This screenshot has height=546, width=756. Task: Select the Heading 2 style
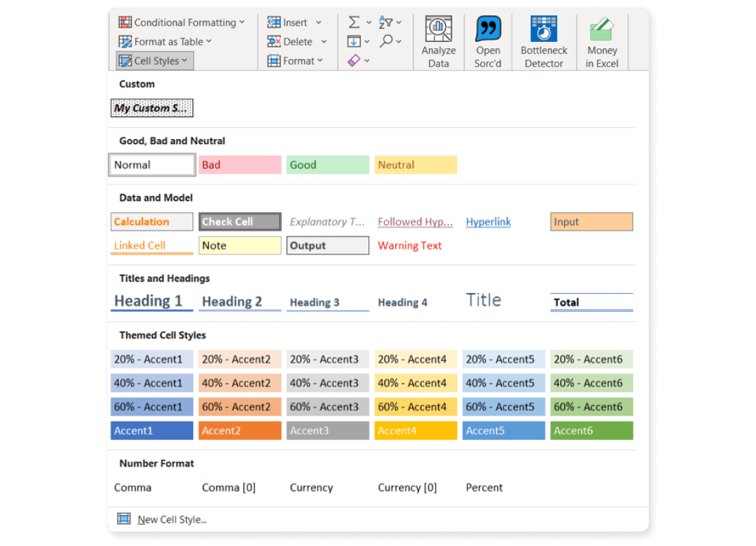pyautogui.click(x=240, y=301)
